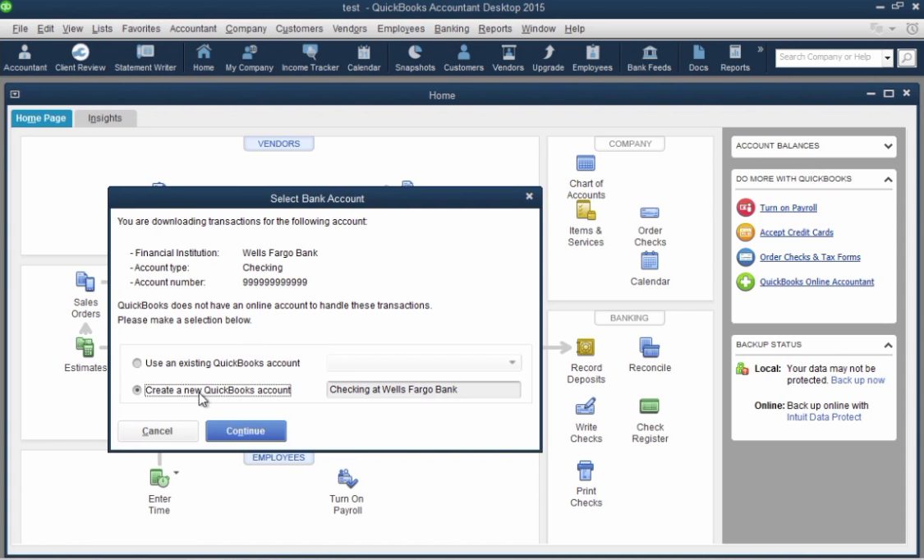Open the Enter Time dropdown arrow
The image size is (924, 560).
(177, 472)
